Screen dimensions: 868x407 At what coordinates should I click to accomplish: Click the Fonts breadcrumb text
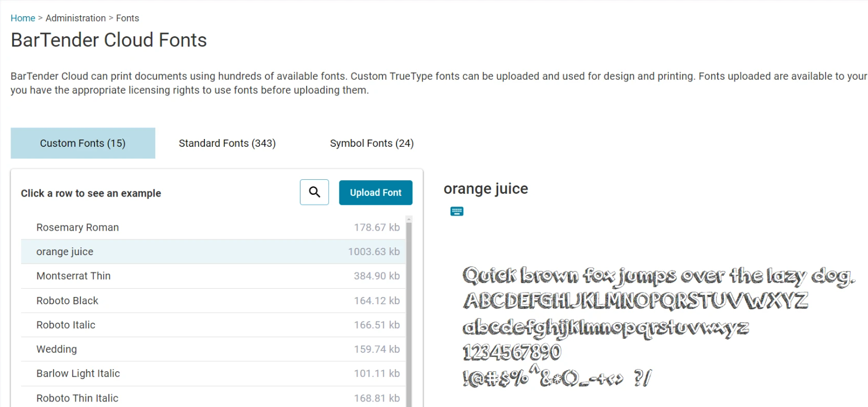coord(127,18)
